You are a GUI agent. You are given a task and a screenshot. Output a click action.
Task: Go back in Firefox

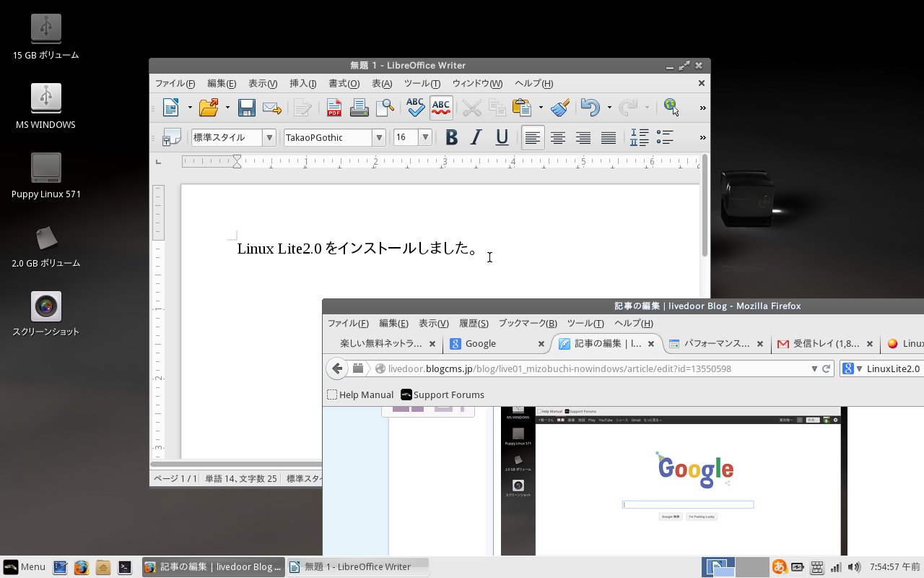pyautogui.click(x=337, y=368)
